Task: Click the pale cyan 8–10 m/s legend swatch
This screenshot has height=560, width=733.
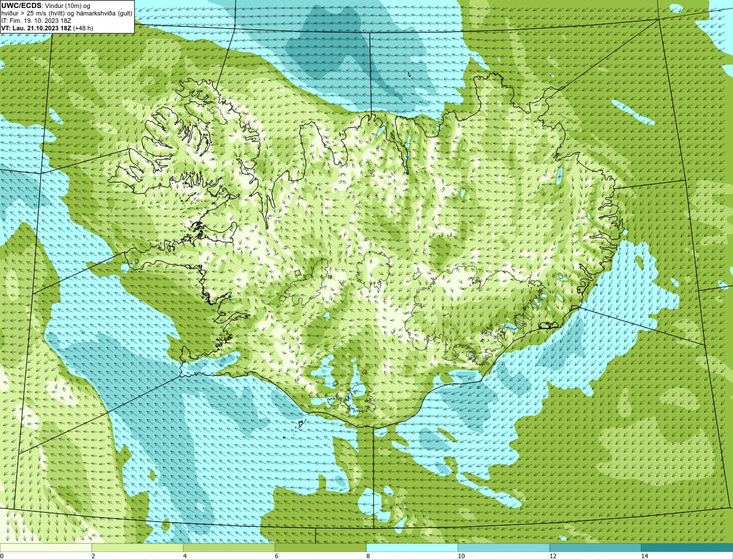Action: (x=412, y=547)
